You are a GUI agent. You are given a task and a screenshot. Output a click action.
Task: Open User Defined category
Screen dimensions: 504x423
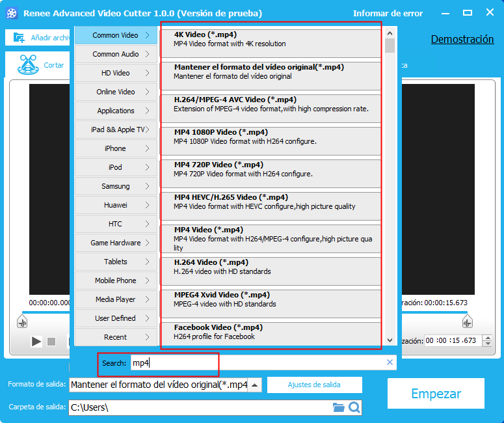pos(116,318)
